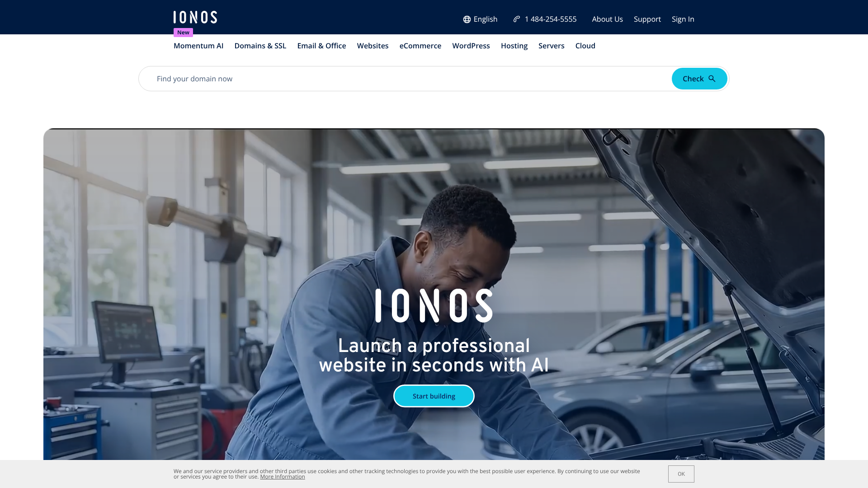This screenshot has height=488, width=868.
Task: Click the New badge above Momentum AI
Action: pos(183,33)
